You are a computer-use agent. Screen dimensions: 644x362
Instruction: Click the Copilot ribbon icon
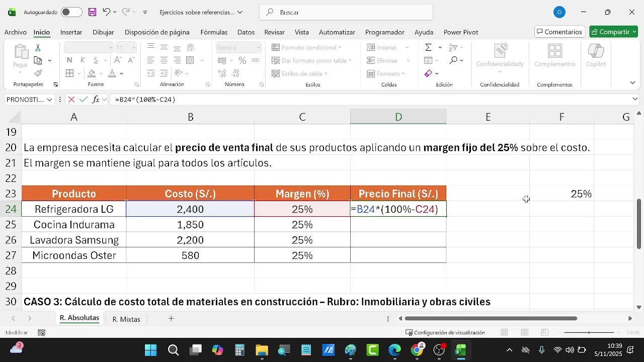(x=596, y=56)
